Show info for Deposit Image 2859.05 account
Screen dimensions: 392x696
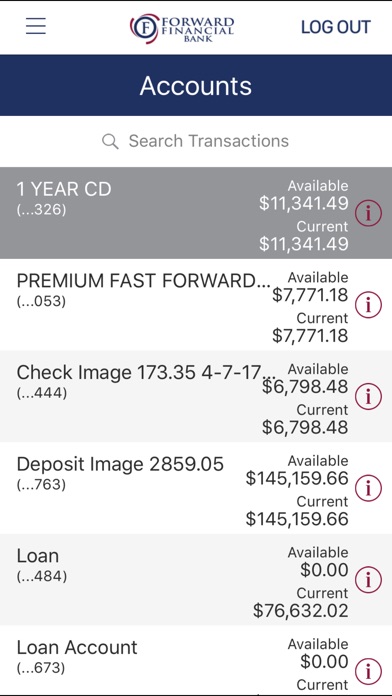pos(368,488)
